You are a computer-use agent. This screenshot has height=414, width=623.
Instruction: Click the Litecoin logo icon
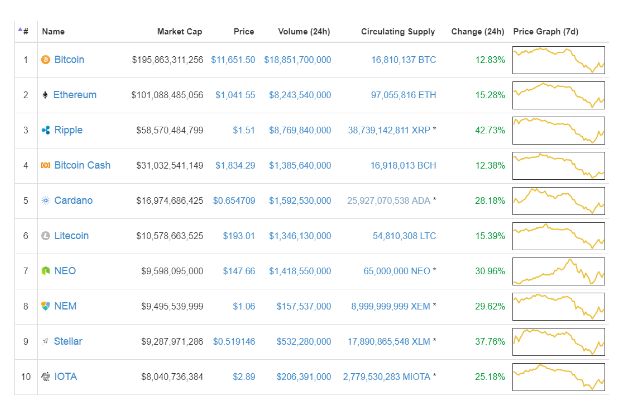[x=46, y=236]
